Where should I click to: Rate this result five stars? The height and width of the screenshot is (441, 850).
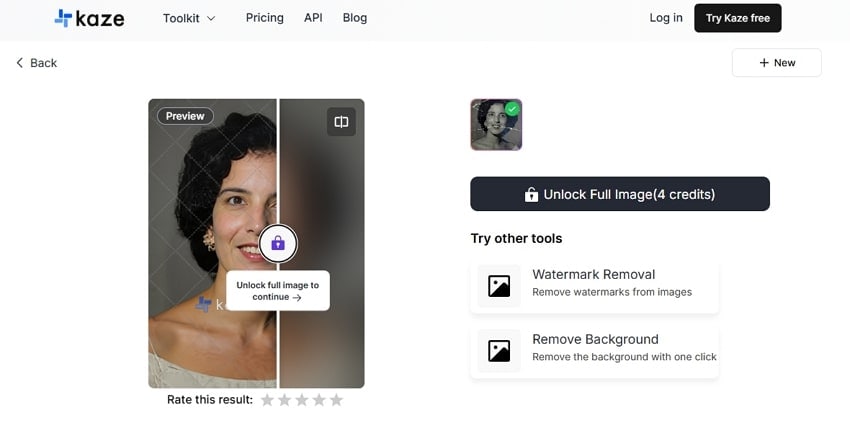coord(336,400)
